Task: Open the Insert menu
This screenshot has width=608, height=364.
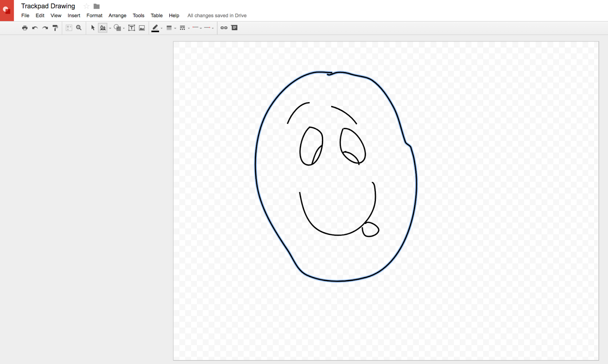Action: pyautogui.click(x=74, y=16)
